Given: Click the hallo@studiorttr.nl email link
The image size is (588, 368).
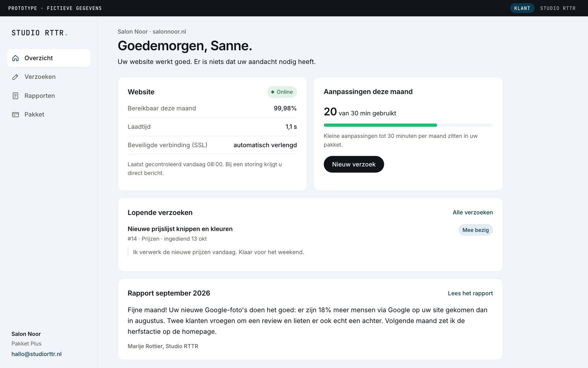Looking at the screenshot, I should (36, 354).
